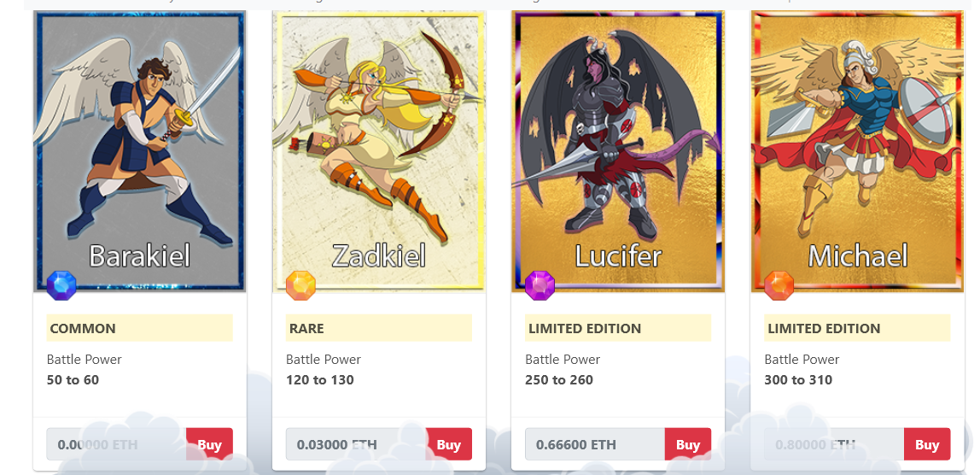
Task: Click the 0.00000 ETH price field
Action: coord(116,444)
